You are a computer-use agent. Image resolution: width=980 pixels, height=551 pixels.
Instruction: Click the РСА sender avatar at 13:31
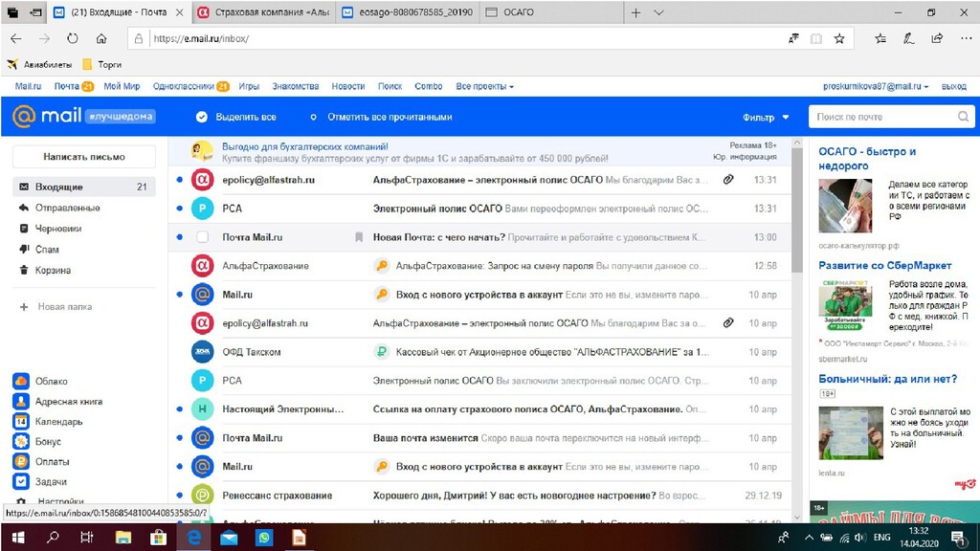(x=202, y=209)
